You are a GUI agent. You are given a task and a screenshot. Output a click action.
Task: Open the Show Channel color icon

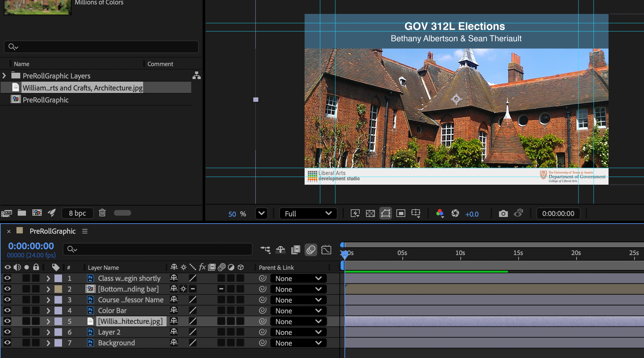(440, 213)
